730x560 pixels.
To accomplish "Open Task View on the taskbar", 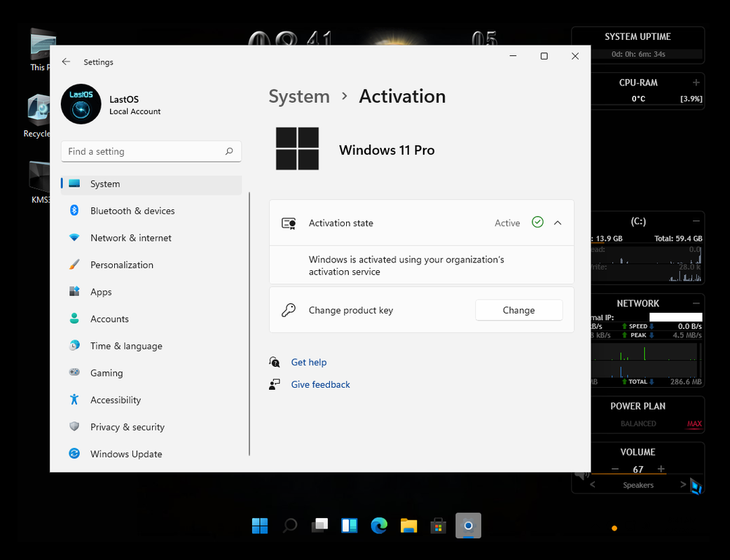I will pos(319,526).
